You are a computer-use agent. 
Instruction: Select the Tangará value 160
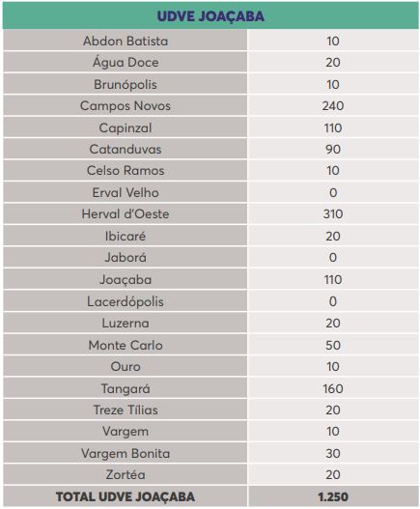pyautogui.click(x=333, y=388)
